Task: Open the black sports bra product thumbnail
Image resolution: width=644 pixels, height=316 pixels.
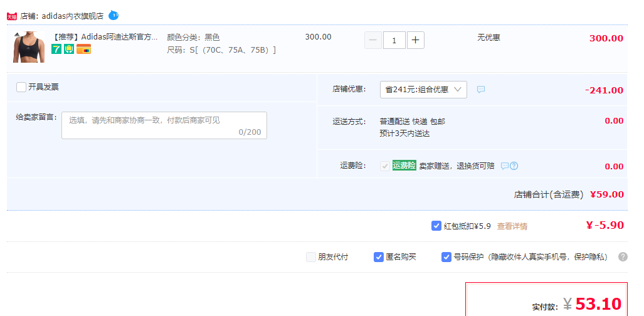Action: click(29, 47)
